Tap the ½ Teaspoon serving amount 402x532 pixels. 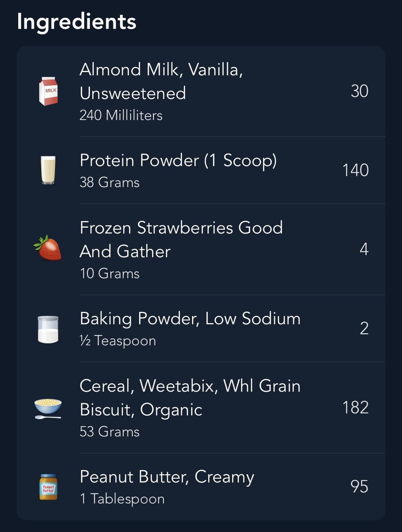point(118,341)
